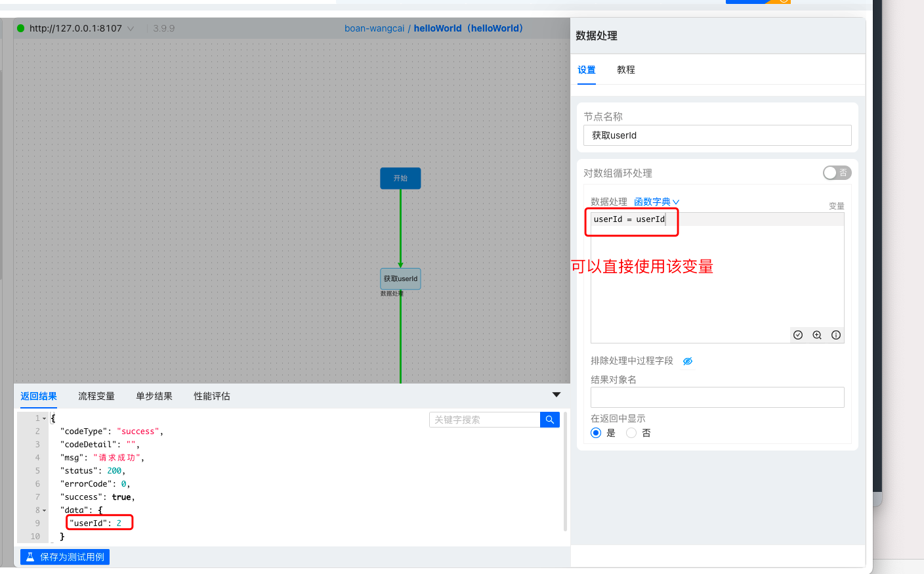The height and width of the screenshot is (574, 924).
Task: Click the userId = userId code line
Action: tap(629, 219)
